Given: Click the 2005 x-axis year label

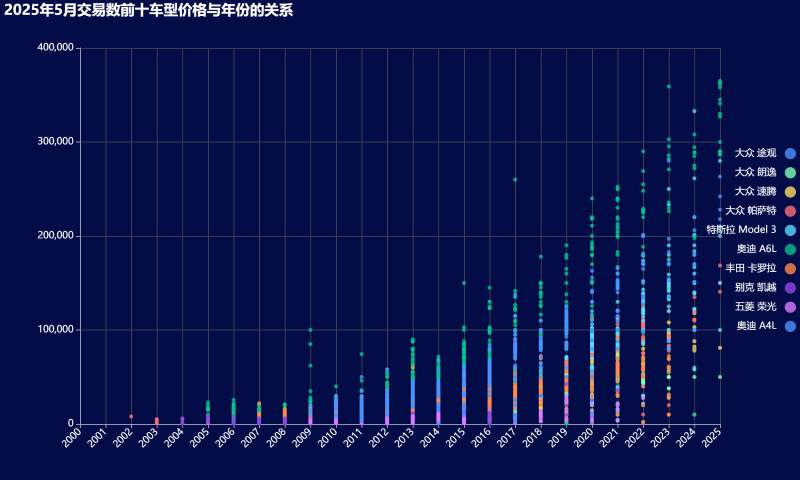Looking at the screenshot, I should (199, 437).
